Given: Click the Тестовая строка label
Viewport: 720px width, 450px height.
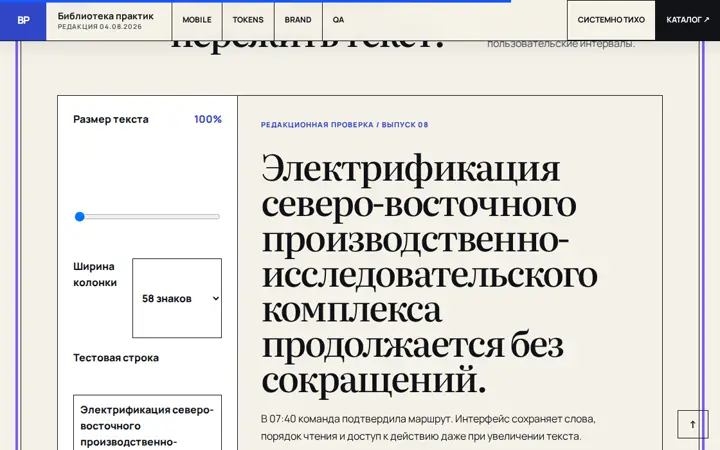Looking at the screenshot, I should point(116,358).
